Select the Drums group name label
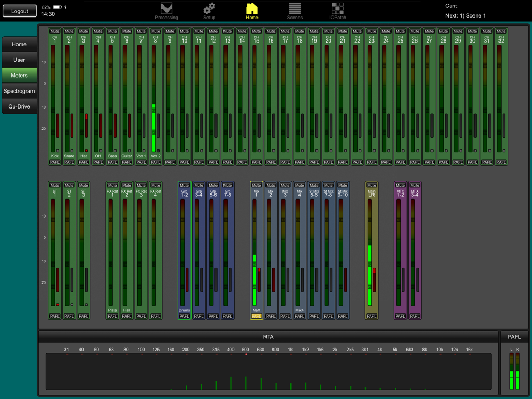532x399 pixels. click(184, 310)
